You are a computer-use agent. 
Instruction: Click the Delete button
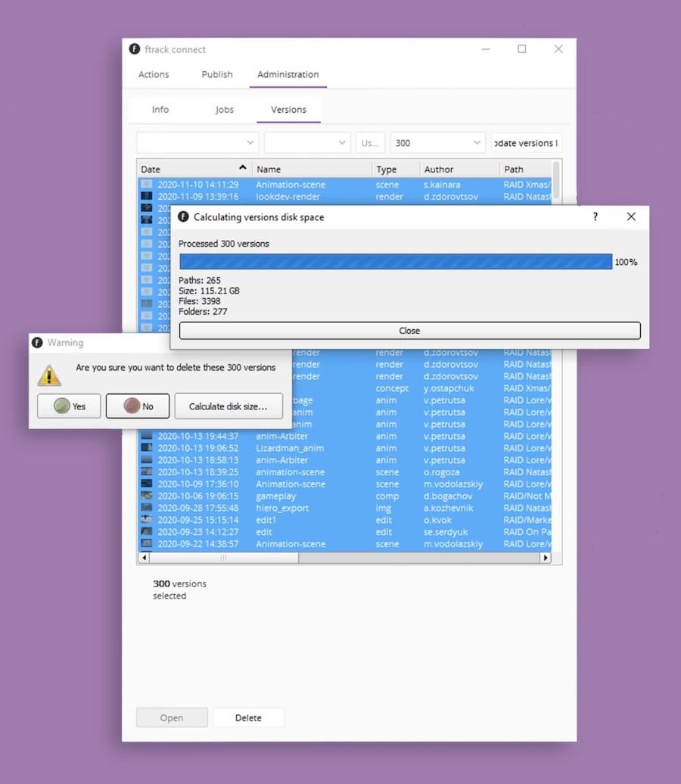(248, 717)
